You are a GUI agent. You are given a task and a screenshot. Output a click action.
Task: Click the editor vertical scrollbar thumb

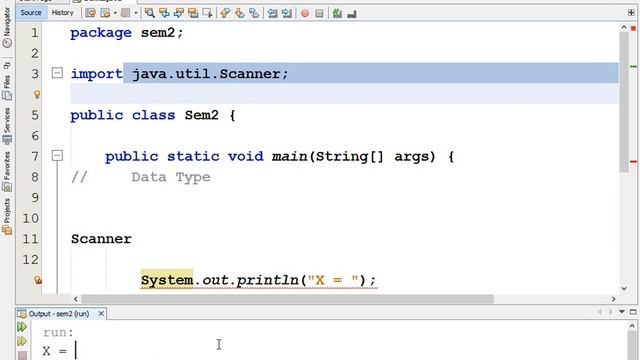click(624, 102)
